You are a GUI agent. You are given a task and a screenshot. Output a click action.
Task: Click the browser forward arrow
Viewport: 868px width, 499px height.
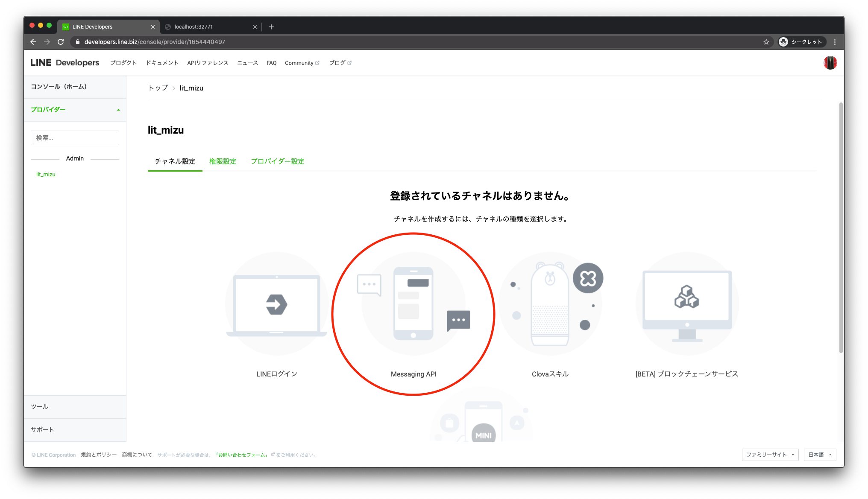(47, 42)
